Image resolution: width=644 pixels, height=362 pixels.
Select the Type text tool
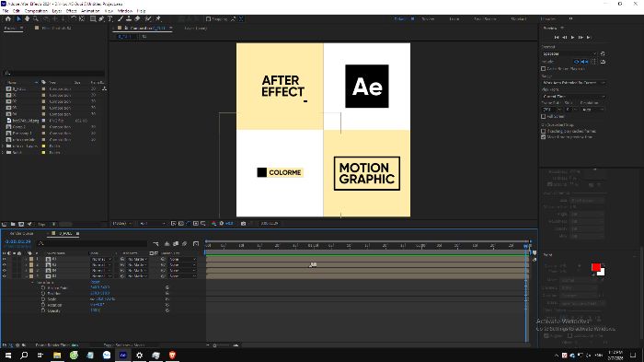point(110,19)
